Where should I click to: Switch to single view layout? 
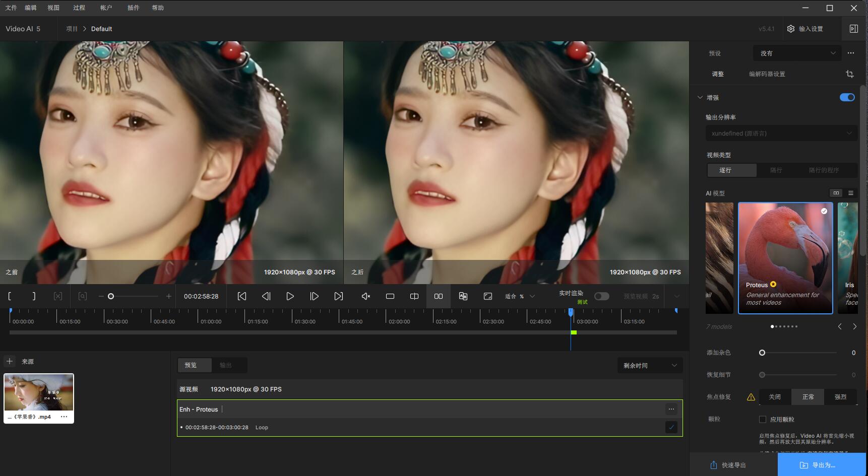click(390, 296)
